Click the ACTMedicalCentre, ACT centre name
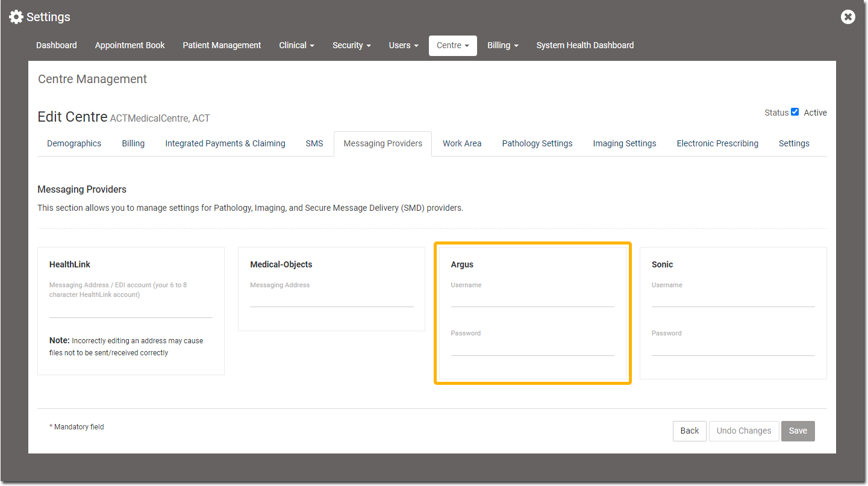868x486 pixels. [x=160, y=118]
